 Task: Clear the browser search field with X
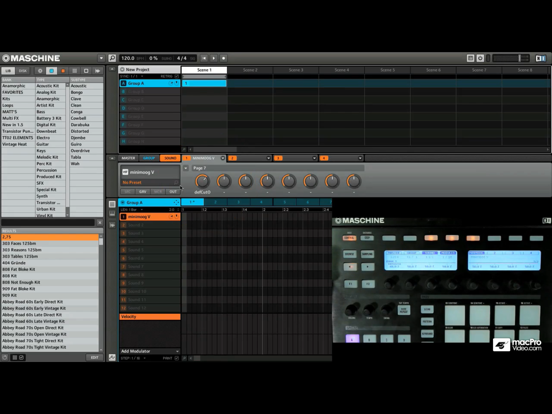pos(100,222)
